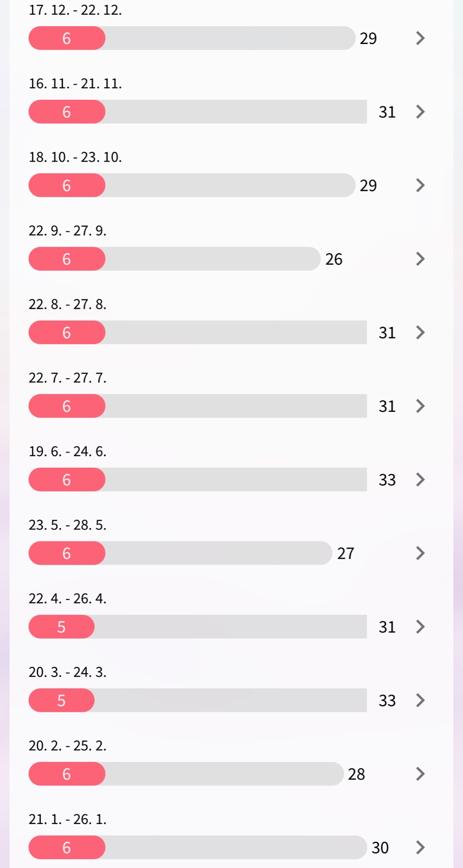Click chevron beside 18. 10. - 23. 10. cycle
The image size is (463, 868).
pyautogui.click(x=420, y=186)
